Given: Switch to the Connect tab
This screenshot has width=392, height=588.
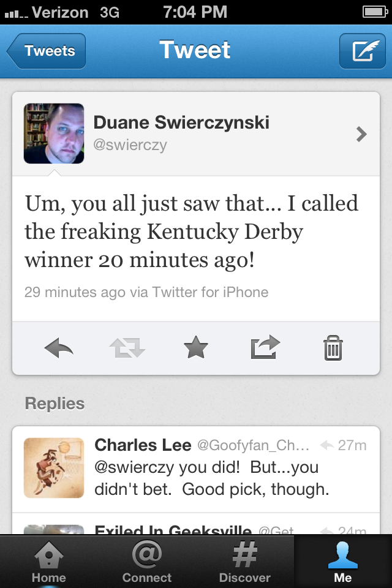Looking at the screenshot, I should click(x=146, y=562).
